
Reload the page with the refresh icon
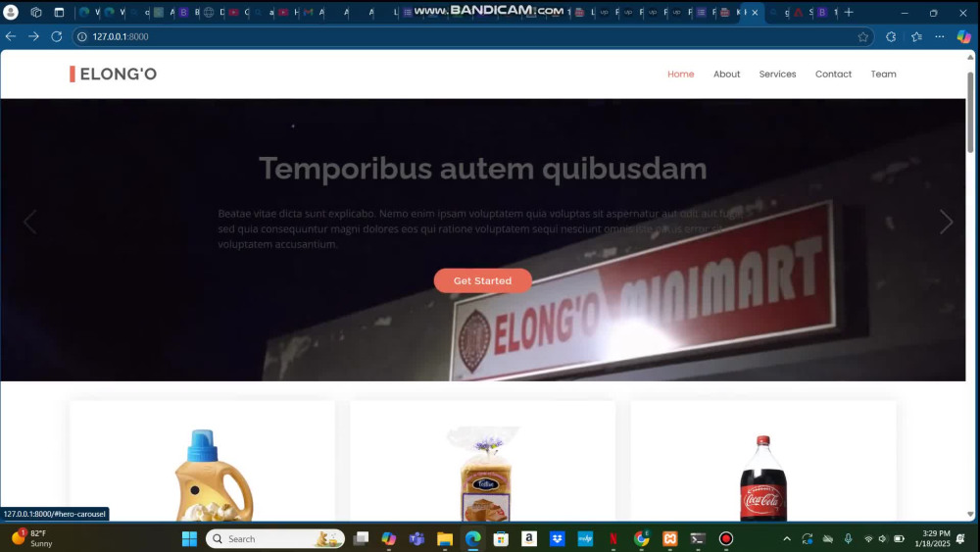57,37
